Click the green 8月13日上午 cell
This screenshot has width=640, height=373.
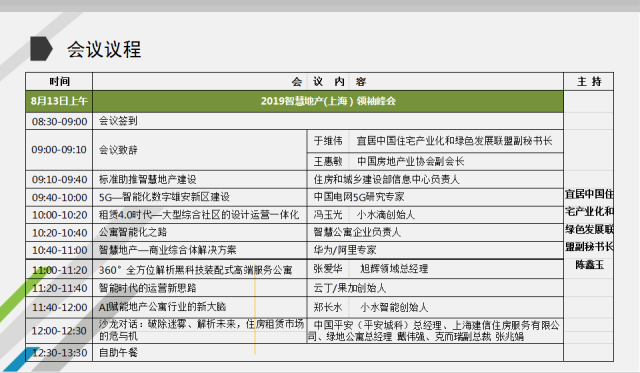(60, 101)
